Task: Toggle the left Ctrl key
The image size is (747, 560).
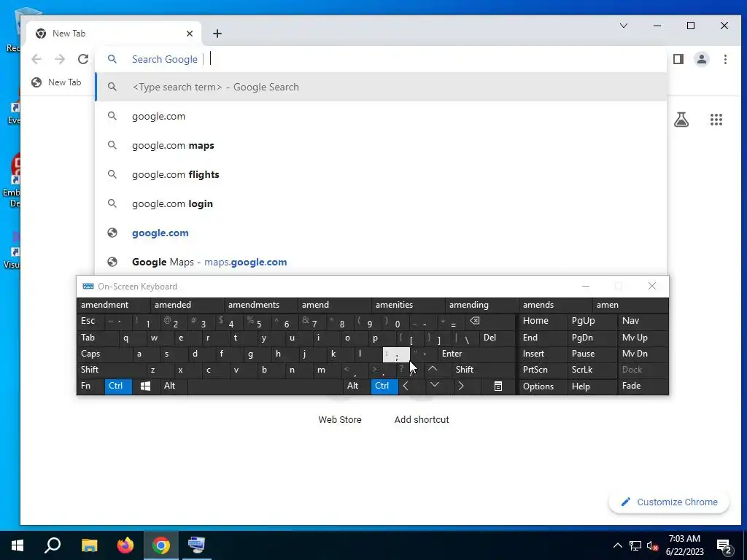Action: 118,386
